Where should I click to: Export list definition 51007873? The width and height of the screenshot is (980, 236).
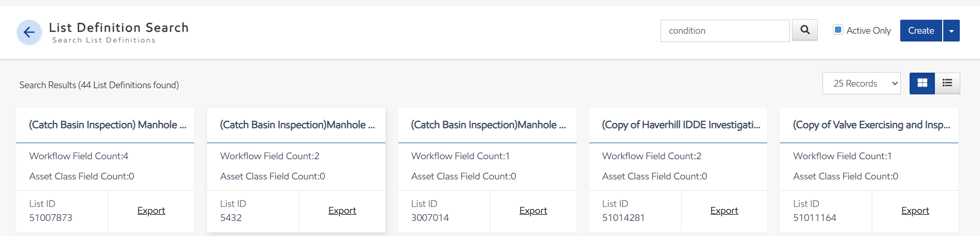(151, 211)
